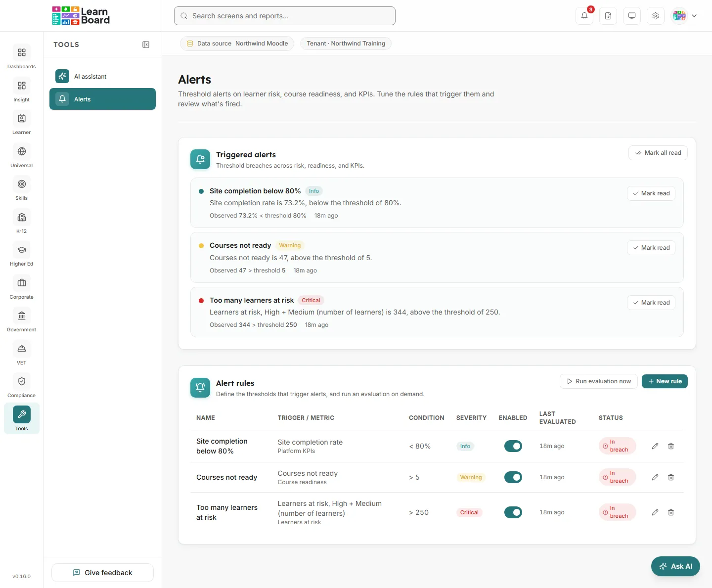The height and width of the screenshot is (588, 712).
Task: Click Mark all read button
Action: [658, 153]
